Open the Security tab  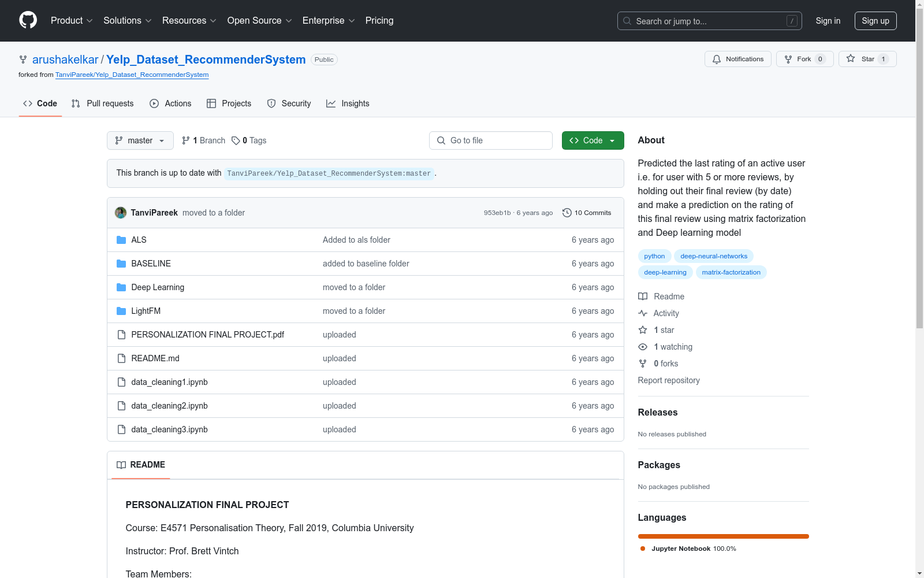click(289, 103)
